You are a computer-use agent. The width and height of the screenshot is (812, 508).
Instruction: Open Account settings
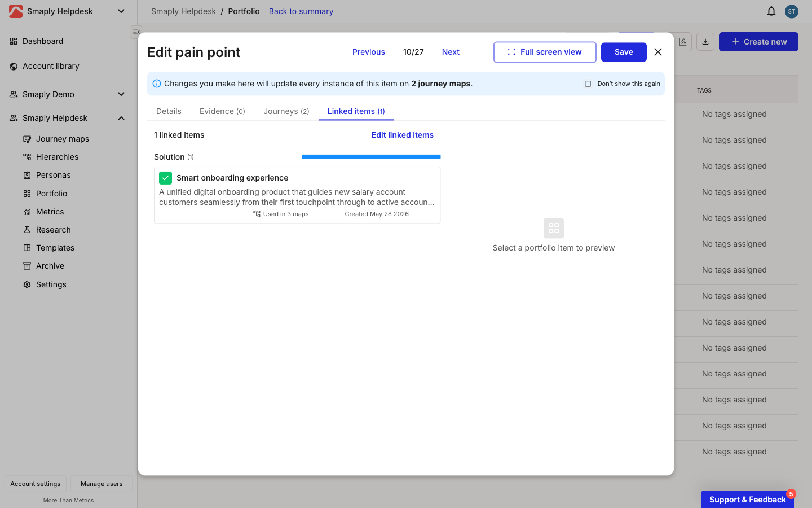click(36, 484)
